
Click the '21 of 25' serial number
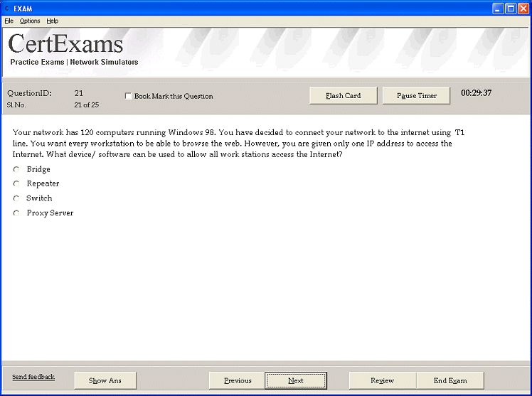point(87,105)
